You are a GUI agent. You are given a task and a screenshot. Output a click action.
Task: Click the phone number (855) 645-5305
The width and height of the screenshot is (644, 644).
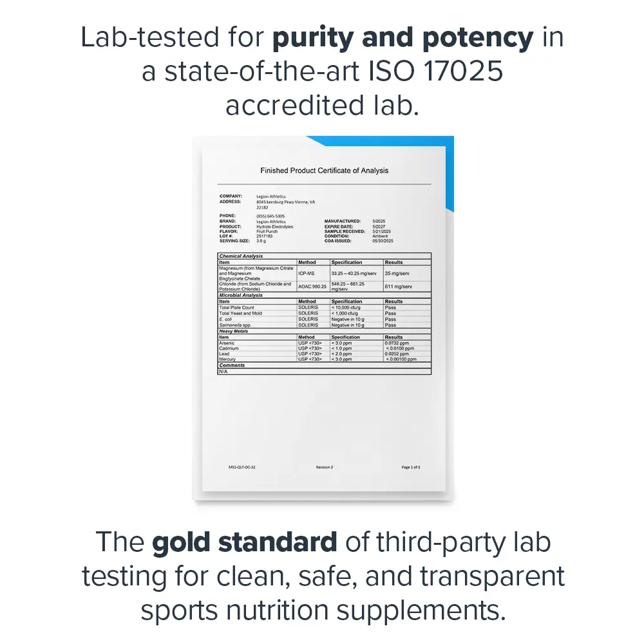click(x=270, y=216)
